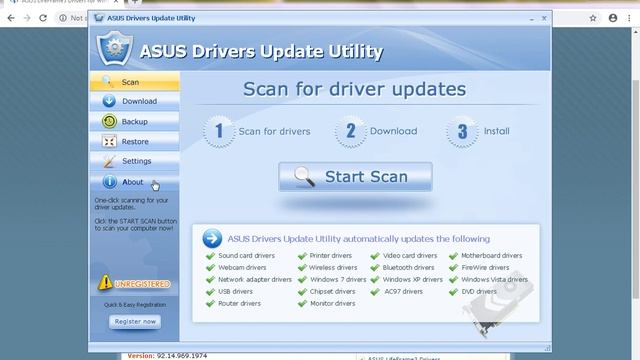Viewport: 640px width, 360px height.
Task: Click Windows XP drivers text
Action: [413, 280]
